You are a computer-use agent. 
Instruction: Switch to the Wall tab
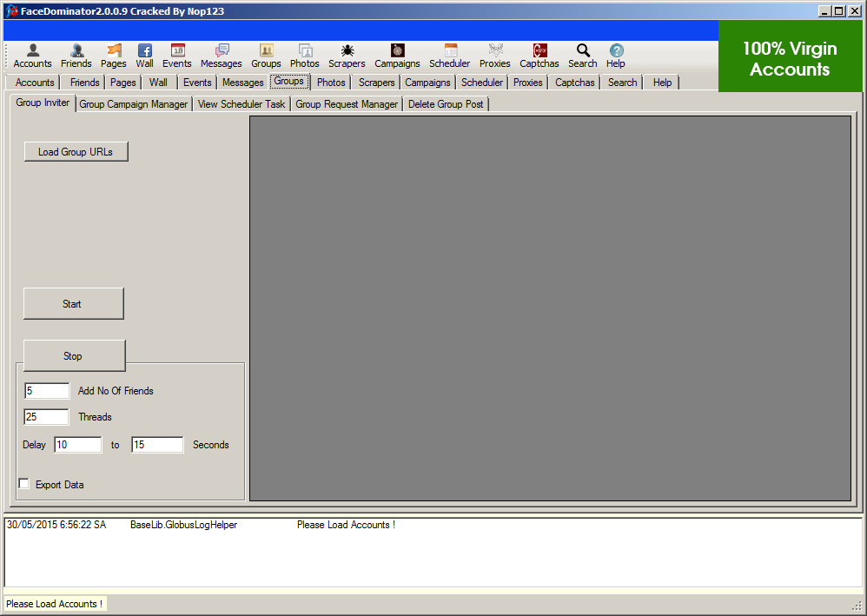pos(158,83)
